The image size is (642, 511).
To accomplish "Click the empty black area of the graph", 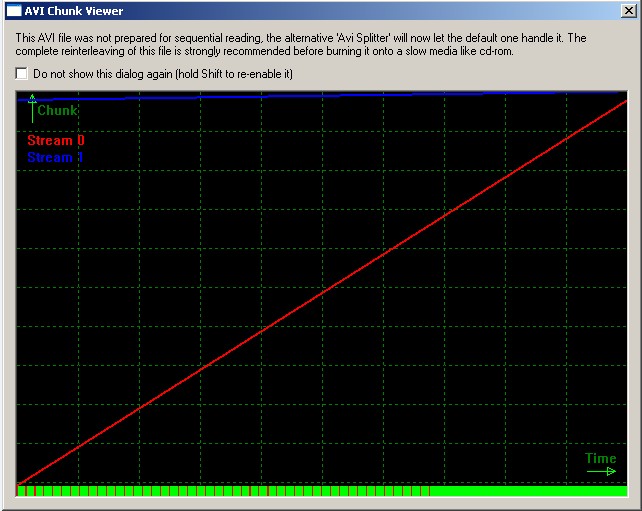I will (x=450, y=350).
